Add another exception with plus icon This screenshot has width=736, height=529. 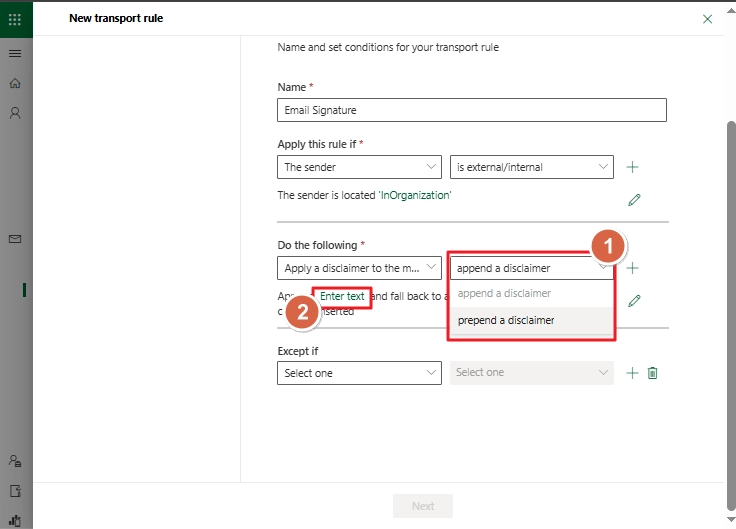[x=632, y=373]
